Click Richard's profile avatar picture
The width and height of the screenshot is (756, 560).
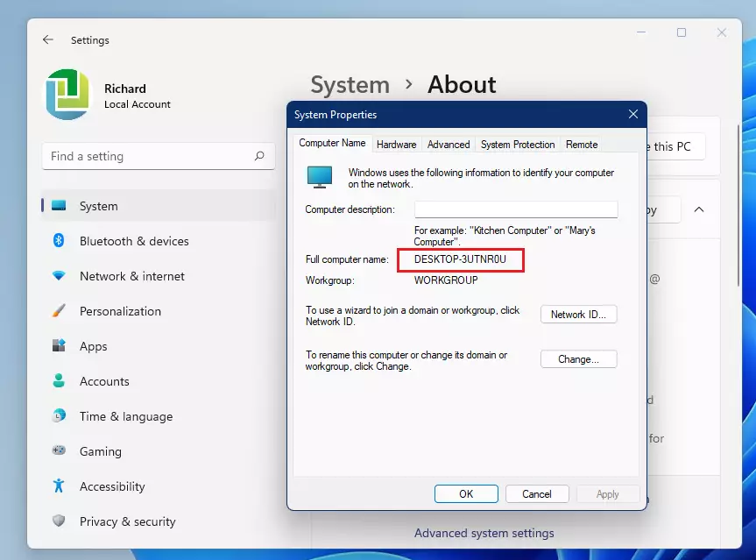pos(67,94)
